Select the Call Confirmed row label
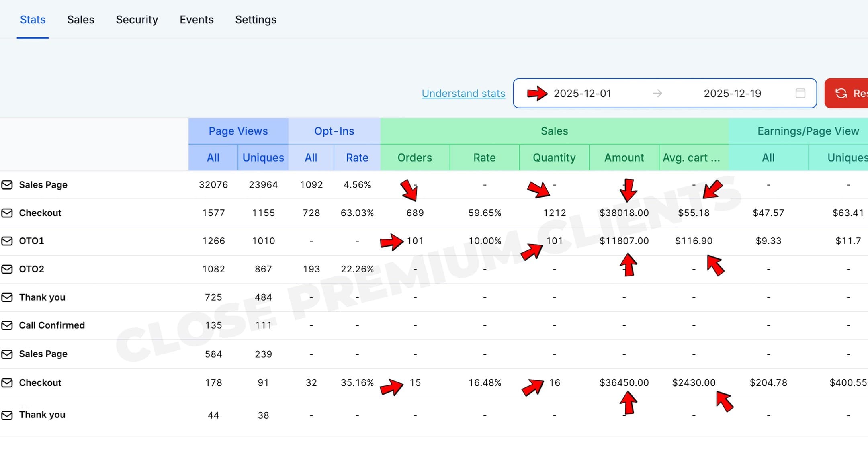The image size is (868, 450). pyautogui.click(x=52, y=325)
